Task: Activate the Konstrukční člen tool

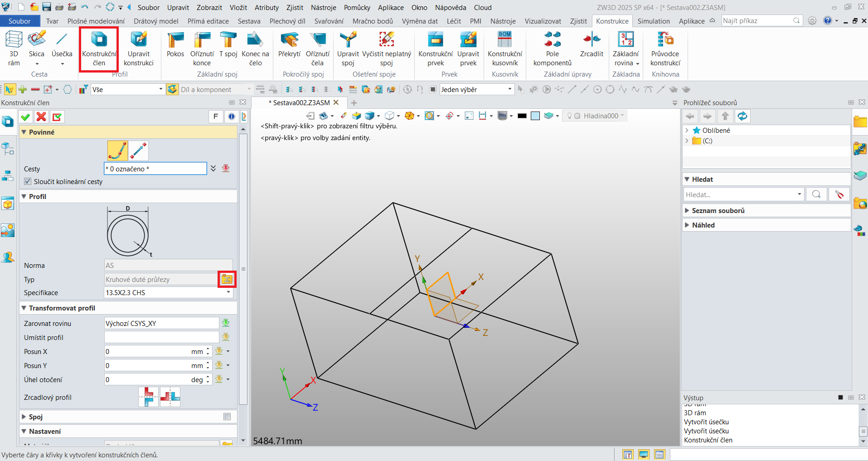Action: click(99, 48)
